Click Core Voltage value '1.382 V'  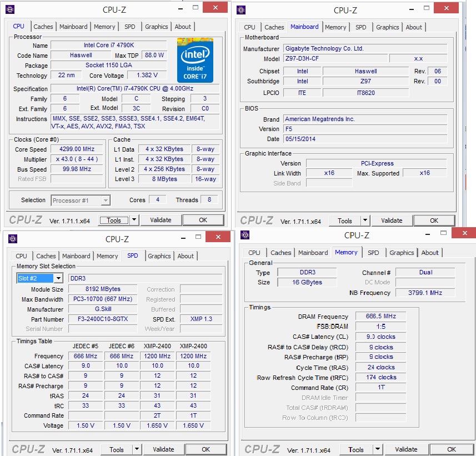[x=147, y=75]
